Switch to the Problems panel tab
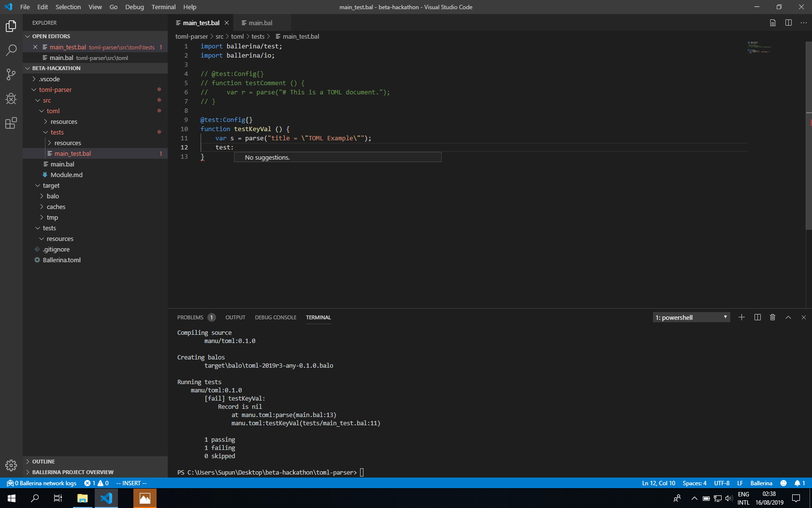This screenshot has width=812, height=508. [196, 317]
